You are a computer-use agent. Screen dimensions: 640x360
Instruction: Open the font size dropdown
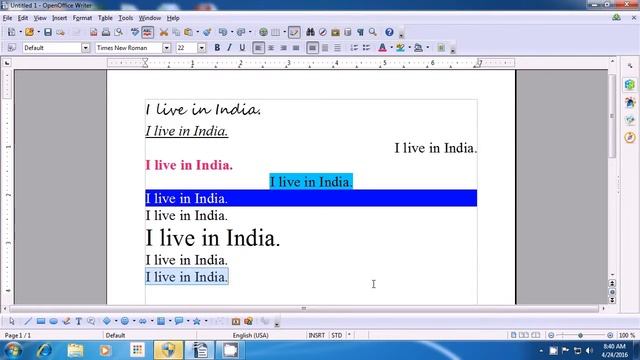coord(202,48)
